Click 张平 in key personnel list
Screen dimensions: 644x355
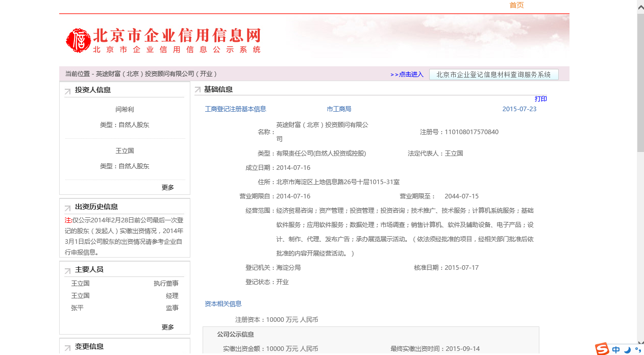coord(77,308)
